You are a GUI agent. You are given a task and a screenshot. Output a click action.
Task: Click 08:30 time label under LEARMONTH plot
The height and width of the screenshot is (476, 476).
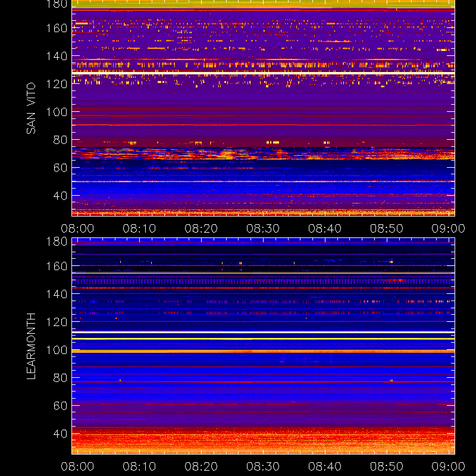click(263, 466)
